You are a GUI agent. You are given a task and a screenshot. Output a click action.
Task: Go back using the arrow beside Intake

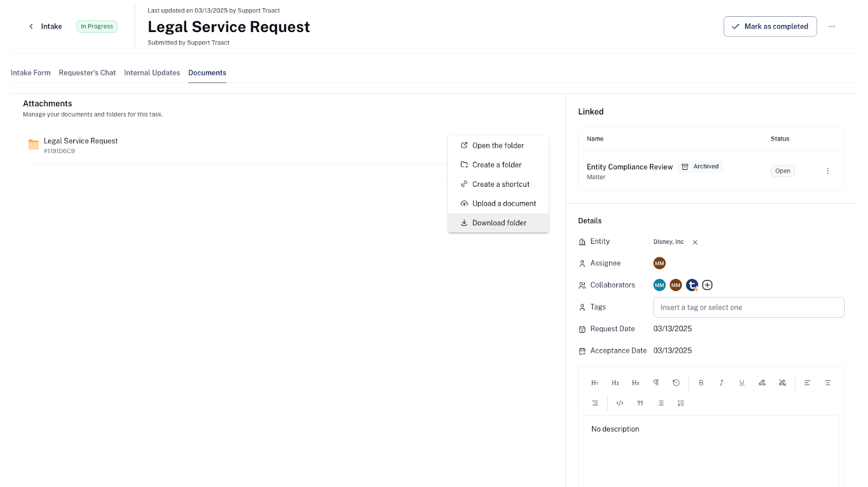(x=31, y=27)
